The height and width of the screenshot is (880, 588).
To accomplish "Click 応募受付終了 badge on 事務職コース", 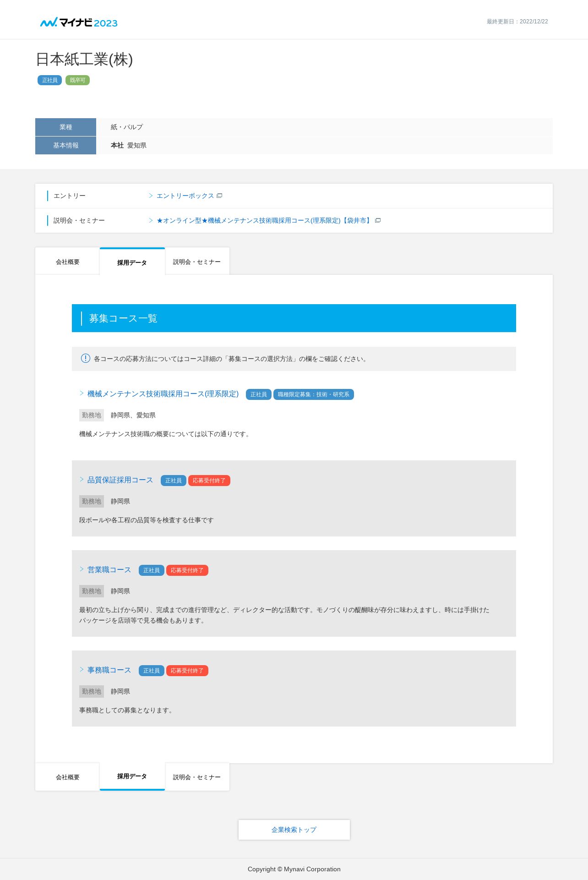I will coord(187,671).
